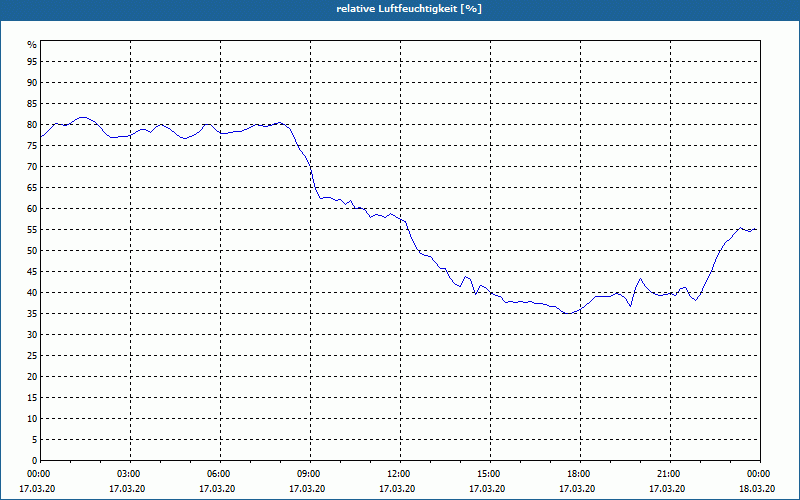Pick the 20 y-axis value label

click(x=32, y=377)
